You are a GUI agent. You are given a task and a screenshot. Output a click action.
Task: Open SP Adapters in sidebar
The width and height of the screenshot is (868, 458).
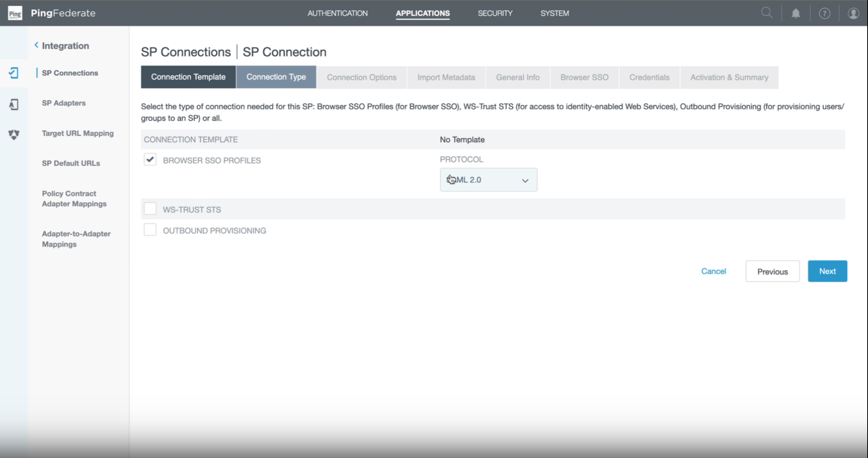64,103
